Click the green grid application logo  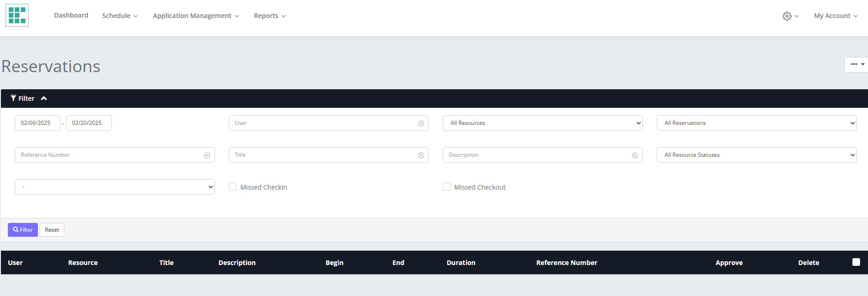click(17, 15)
